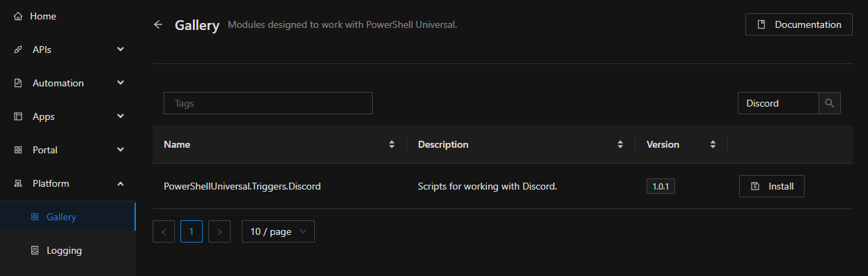
Task: Focus the Tags filter field
Action: (268, 103)
